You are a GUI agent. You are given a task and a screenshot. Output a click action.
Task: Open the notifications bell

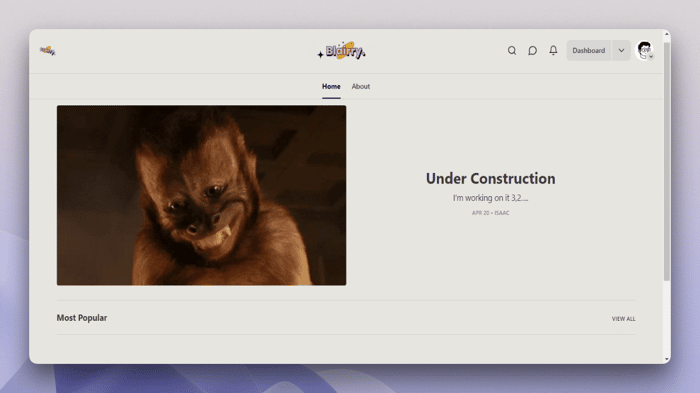click(x=553, y=50)
